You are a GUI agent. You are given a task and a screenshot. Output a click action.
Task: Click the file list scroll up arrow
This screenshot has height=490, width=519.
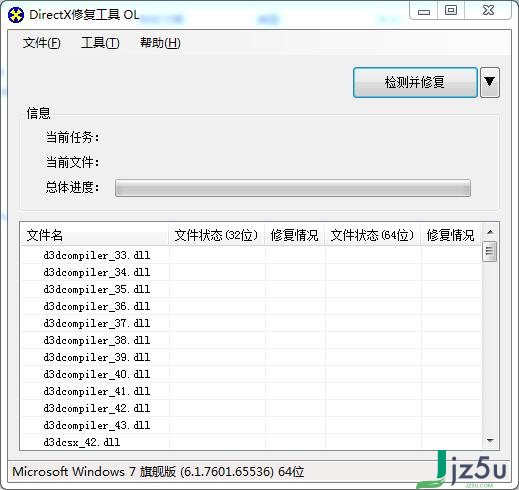490,232
